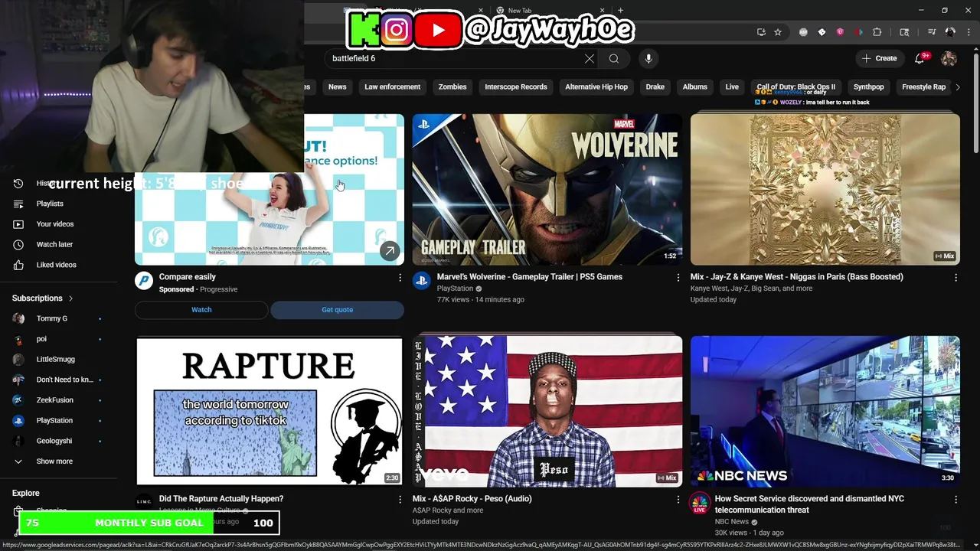Open PlayStation subscription in sidebar
The width and height of the screenshot is (980, 551).
point(59,421)
